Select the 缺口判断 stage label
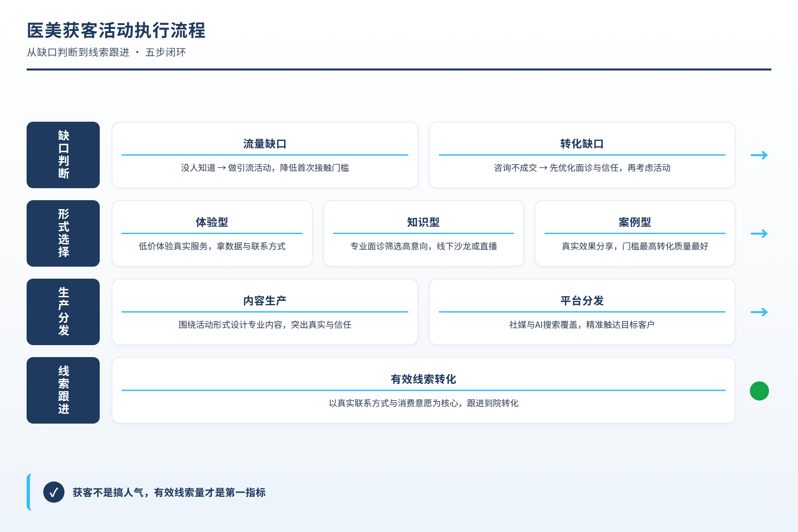 pos(63,155)
